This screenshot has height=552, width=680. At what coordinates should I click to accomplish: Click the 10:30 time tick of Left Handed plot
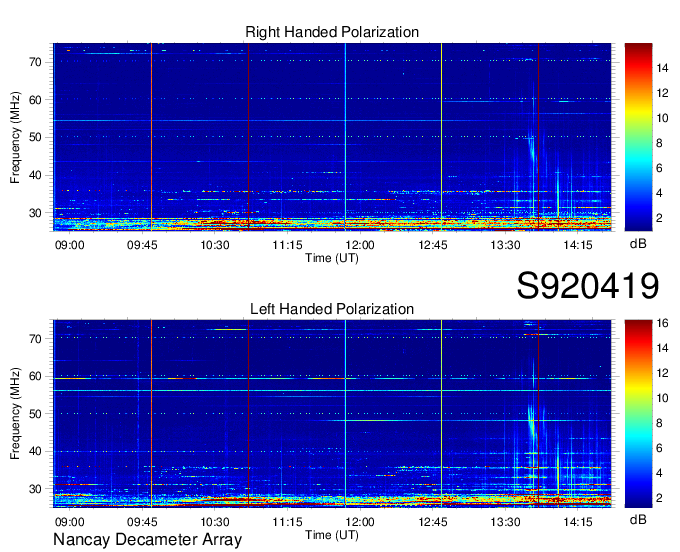click(215, 522)
